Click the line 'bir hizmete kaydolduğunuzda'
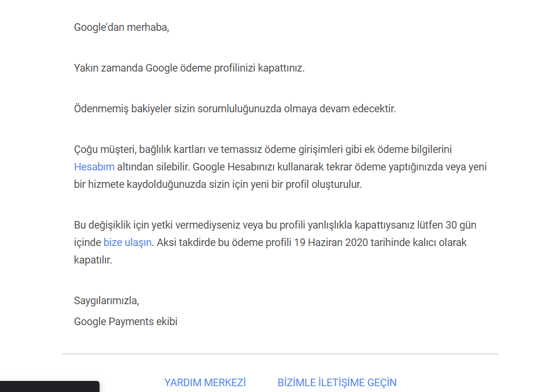The image size is (554, 392). coord(218,184)
